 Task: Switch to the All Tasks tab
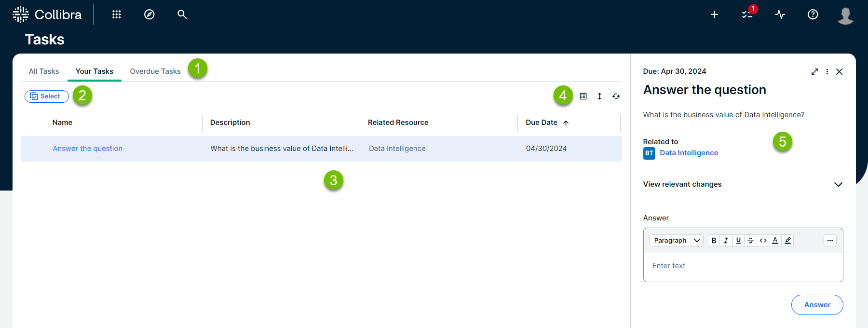(x=44, y=71)
